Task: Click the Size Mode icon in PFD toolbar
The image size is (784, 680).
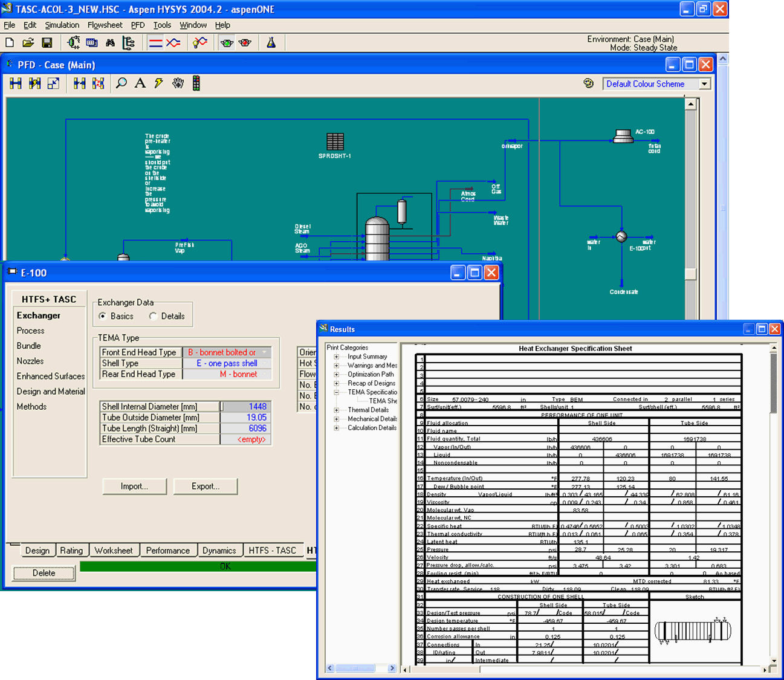Action: (x=53, y=83)
